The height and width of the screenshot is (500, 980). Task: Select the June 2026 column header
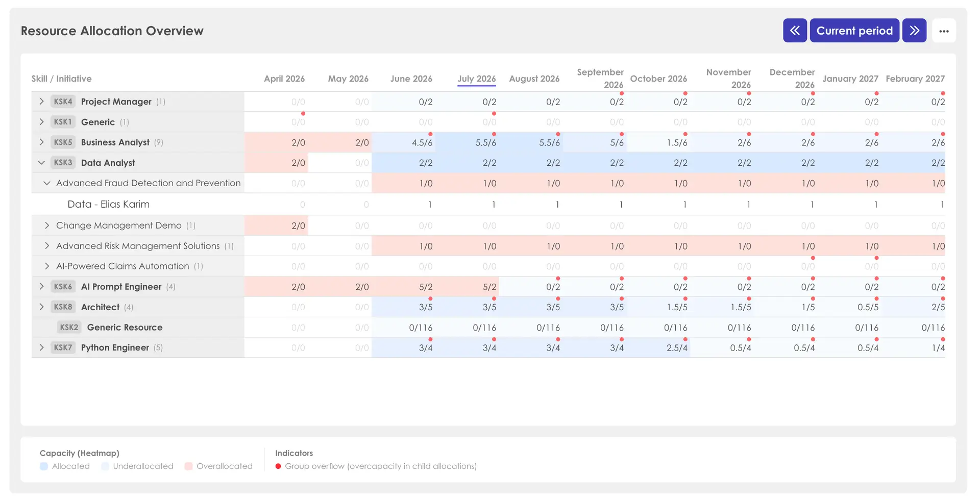(x=411, y=79)
